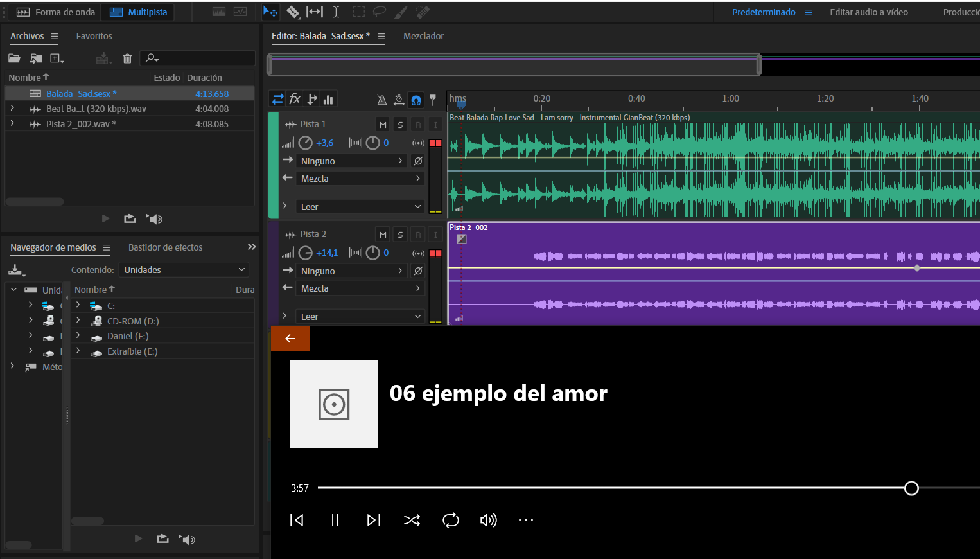Show the inputs/outputs track controls
The image size is (980, 559).
[278, 99]
